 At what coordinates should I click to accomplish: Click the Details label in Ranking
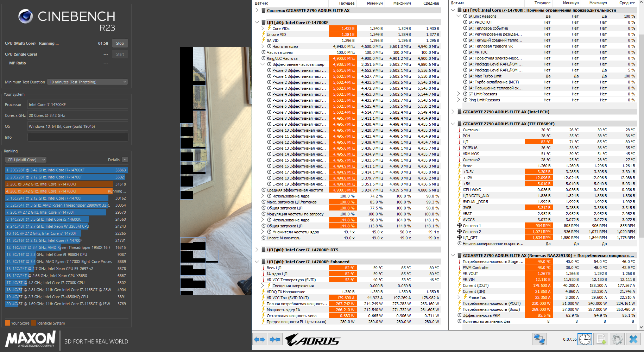(114, 160)
